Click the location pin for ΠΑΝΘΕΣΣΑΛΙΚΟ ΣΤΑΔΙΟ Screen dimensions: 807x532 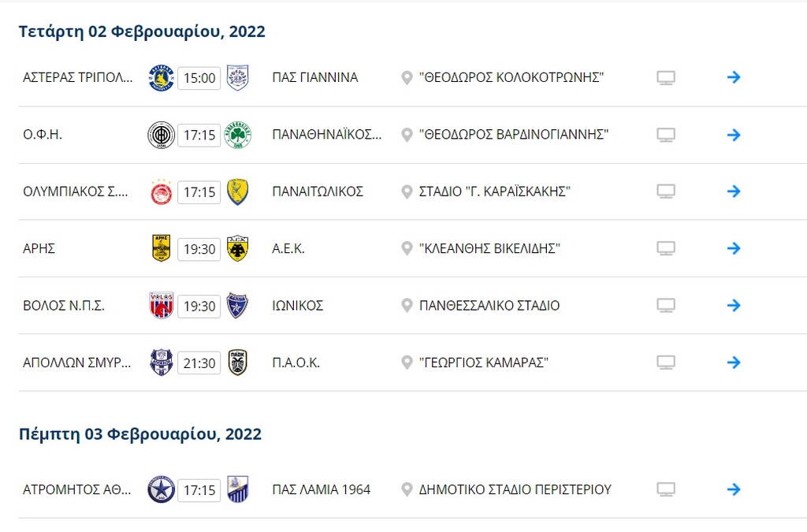click(x=407, y=305)
